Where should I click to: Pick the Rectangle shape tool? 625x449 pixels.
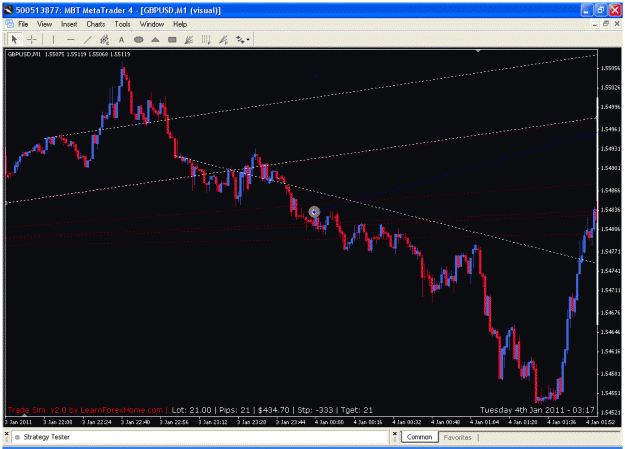[x=172, y=39]
